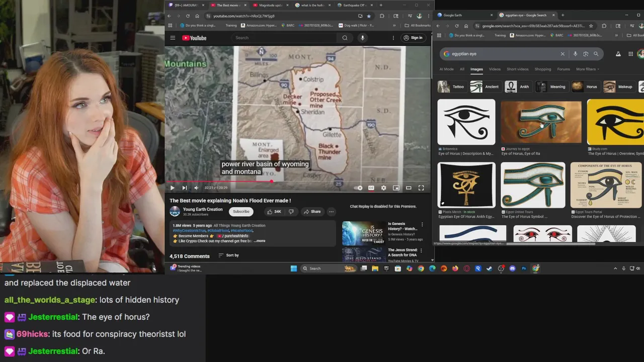This screenshot has height=362, width=644.
Task: Search by image with Google Lens icon
Action: (x=586, y=54)
